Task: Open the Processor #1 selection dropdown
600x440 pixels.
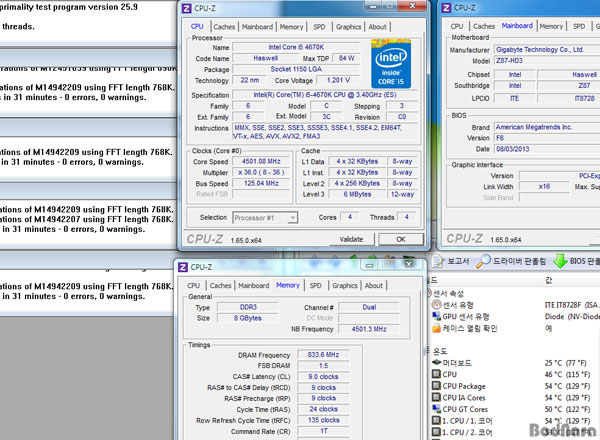Action: click(265, 218)
